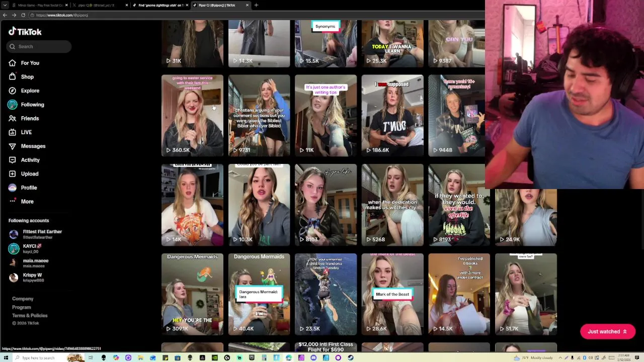Open File Explorer from the taskbar

(x=140, y=357)
